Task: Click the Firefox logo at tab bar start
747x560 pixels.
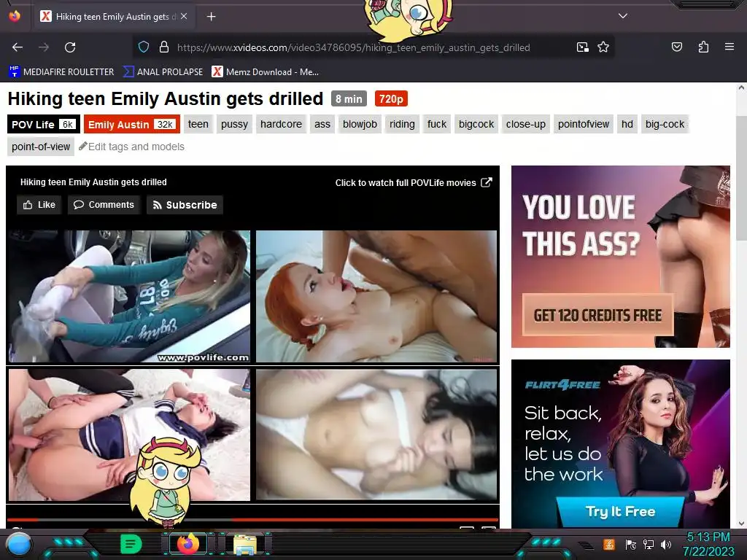Action: pyautogui.click(x=15, y=16)
